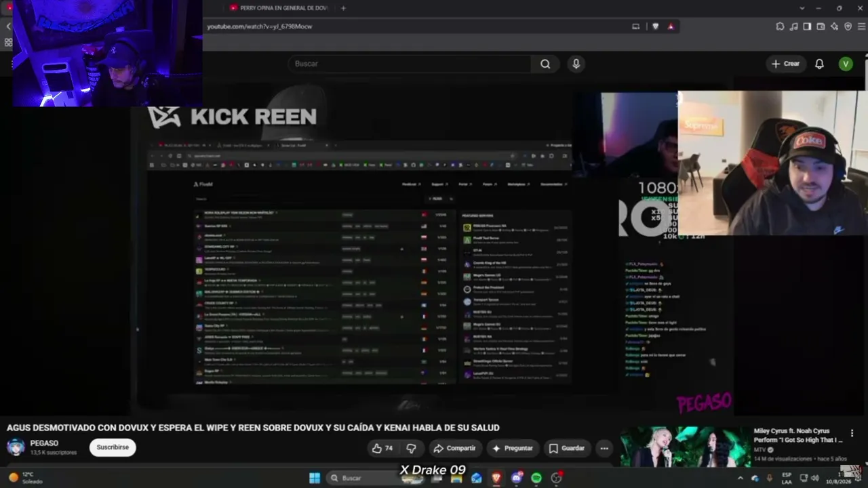Select the PERRY OPINA EN GENERAL browser tab
Screen dimensions: 868x488
coord(278,8)
